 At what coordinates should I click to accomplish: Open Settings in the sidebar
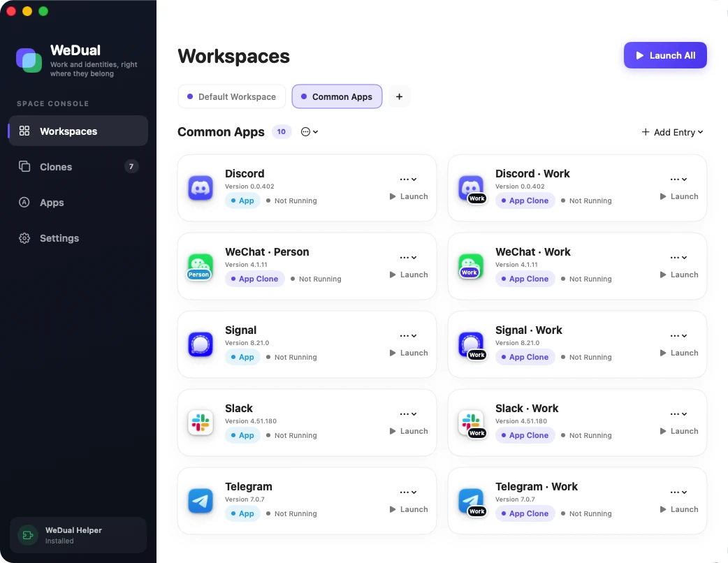[x=78, y=238]
